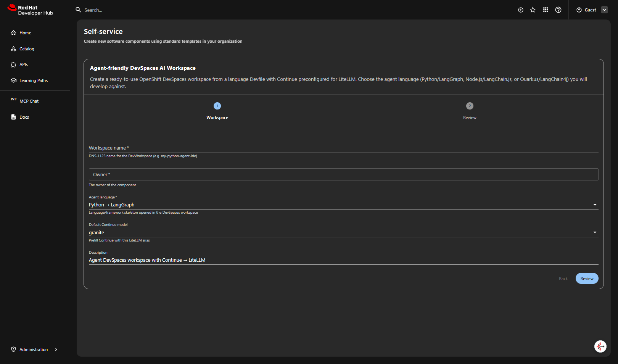Open the floating assistant icon bottom-right
The width and height of the screenshot is (618, 364).
[600, 346]
